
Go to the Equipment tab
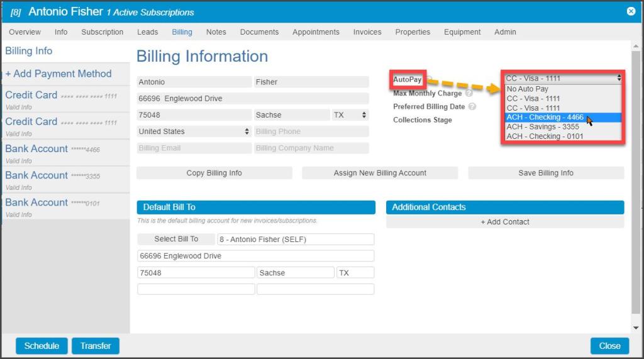(x=462, y=32)
